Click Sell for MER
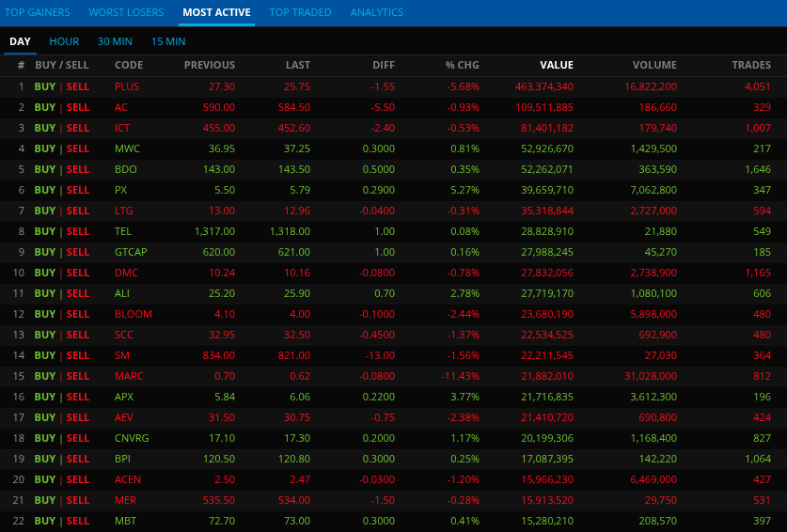The image size is (787, 532). click(x=78, y=500)
